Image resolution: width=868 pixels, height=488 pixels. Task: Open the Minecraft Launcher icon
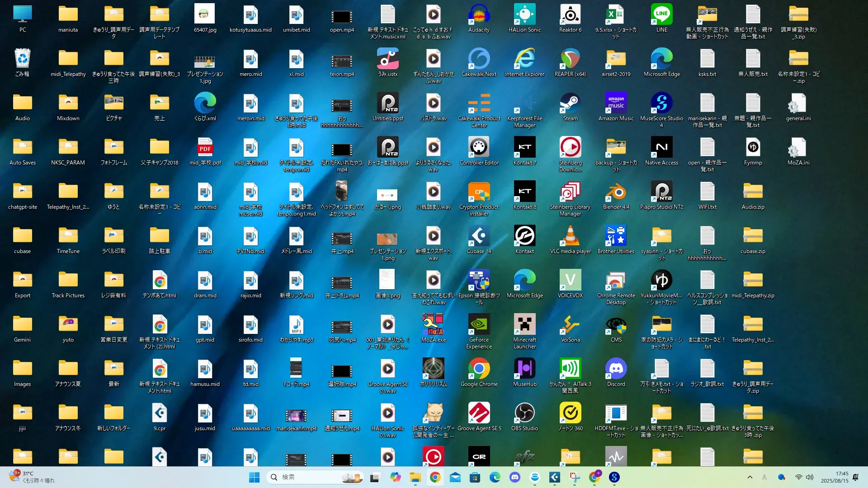pos(524,325)
